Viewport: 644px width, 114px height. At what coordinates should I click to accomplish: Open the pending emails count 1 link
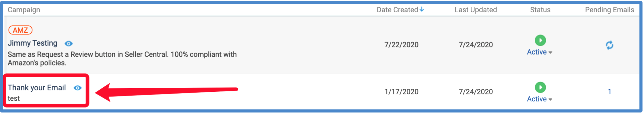click(x=610, y=92)
